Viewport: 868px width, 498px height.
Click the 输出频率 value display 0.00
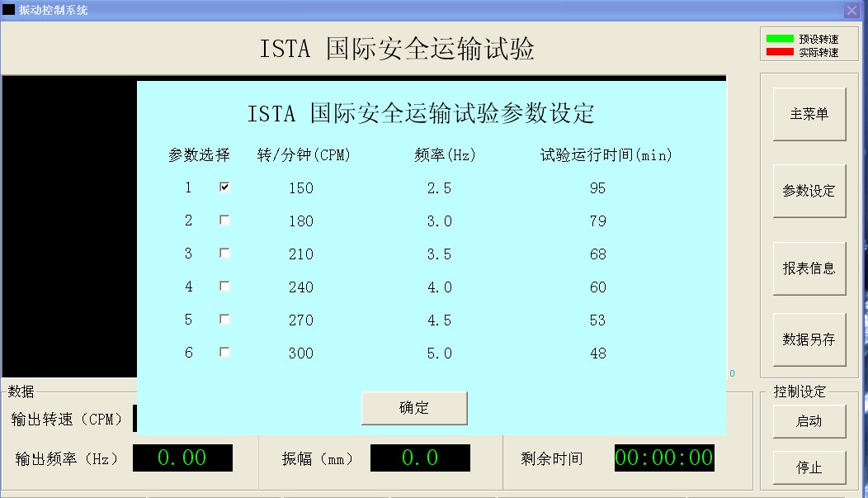point(182,458)
